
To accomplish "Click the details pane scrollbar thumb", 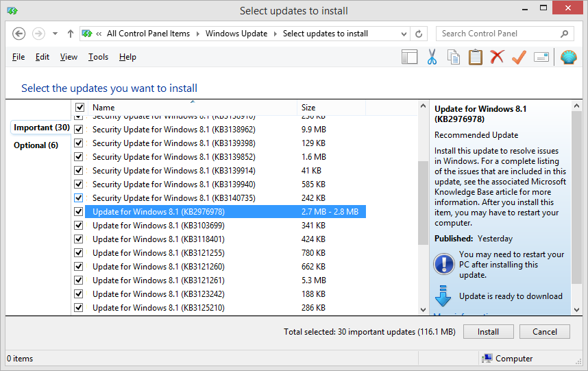I will [x=577, y=198].
